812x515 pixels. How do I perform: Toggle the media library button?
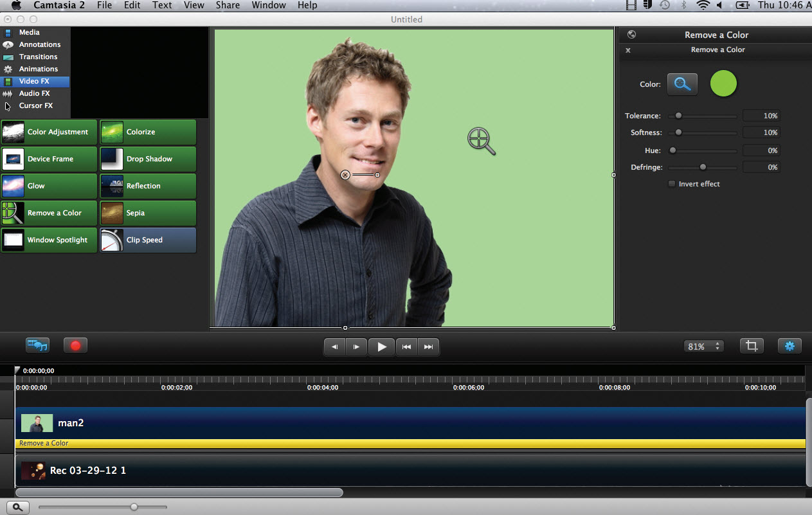(x=37, y=346)
